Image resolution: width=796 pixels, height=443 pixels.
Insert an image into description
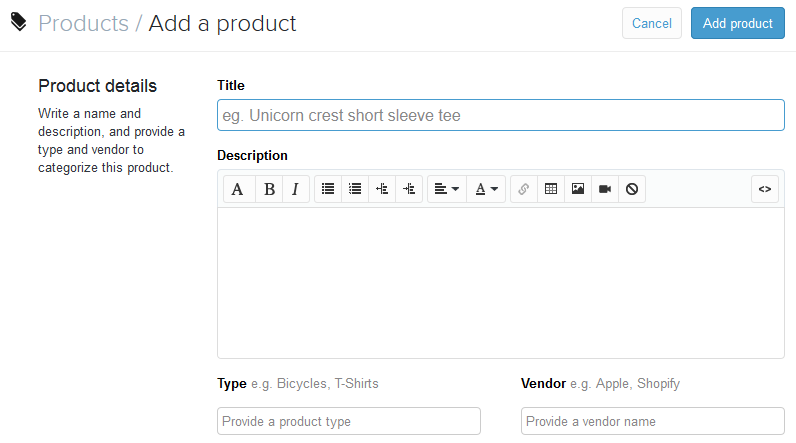[x=577, y=189]
